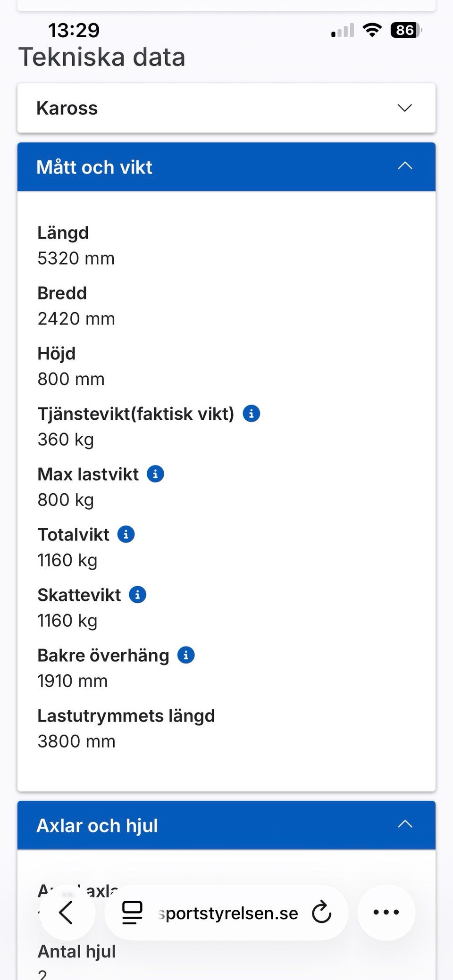Image resolution: width=453 pixels, height=980 pixels.
Task: Tap the page reader icon in address bar
Action: [132, 912]
